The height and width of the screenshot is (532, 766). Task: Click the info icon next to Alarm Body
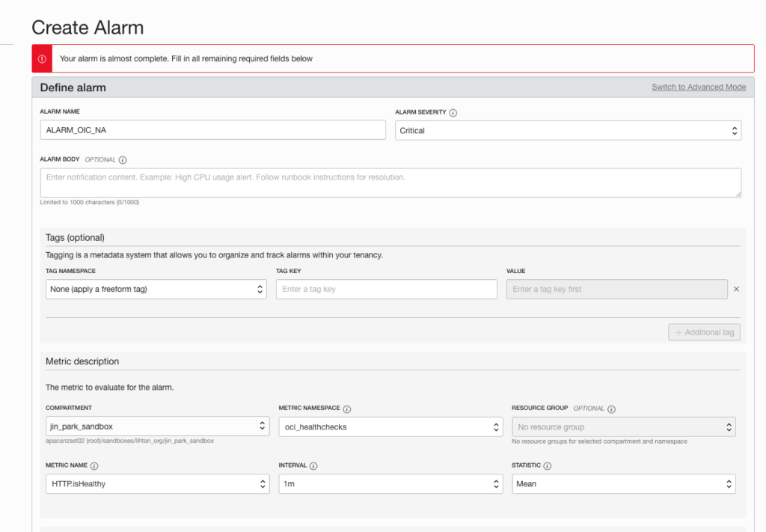(123, 160)
